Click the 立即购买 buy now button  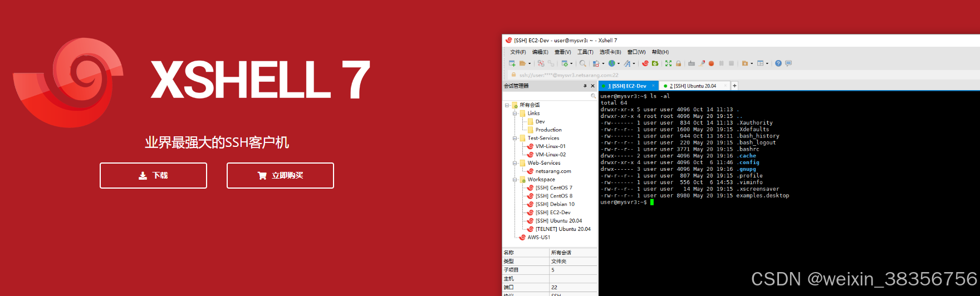pyautogui.click(x=280, y=175)
